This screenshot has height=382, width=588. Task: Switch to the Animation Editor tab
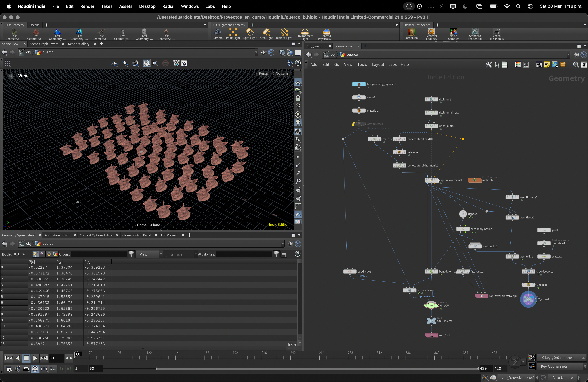coord(57,235)
